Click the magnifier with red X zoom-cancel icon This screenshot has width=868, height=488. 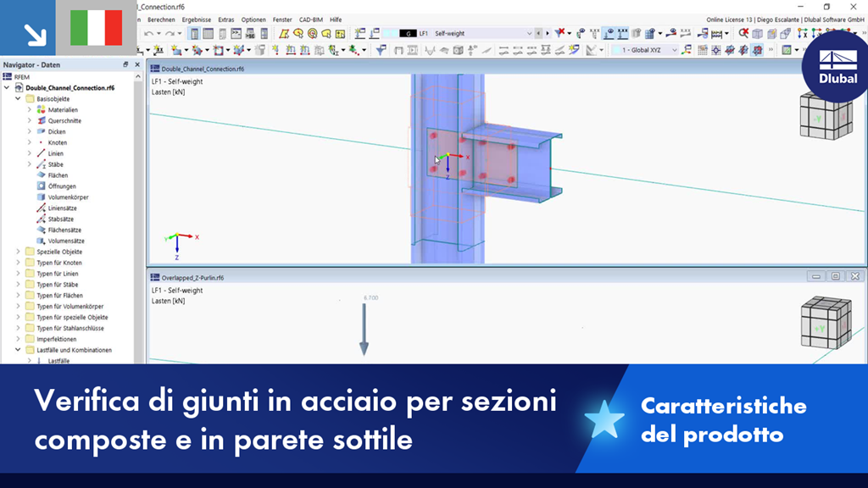[743, 31]
